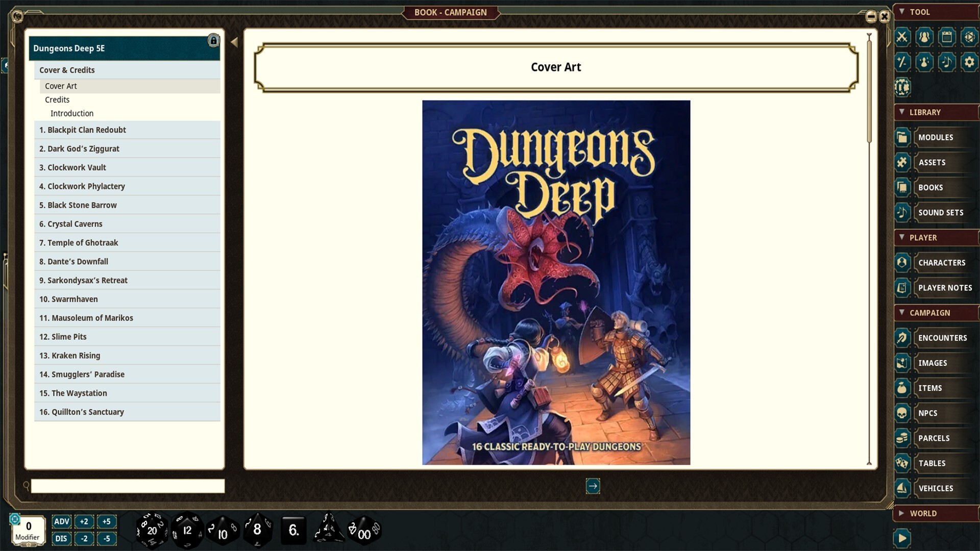Collapse the book index sidebar arrow
Image resolution: width=980 pixels, height=551 pixels.
point(234,42)
